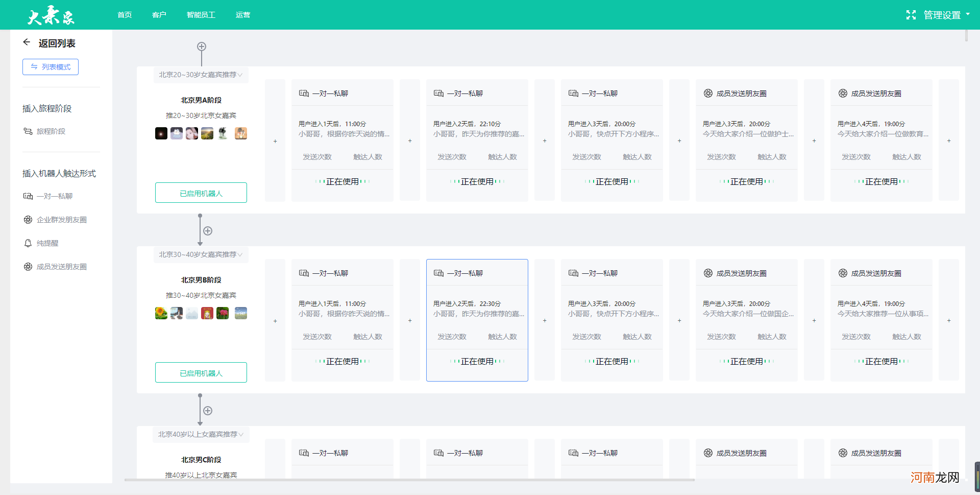Click the plus at far right of stage A

(x=949, y=140)
